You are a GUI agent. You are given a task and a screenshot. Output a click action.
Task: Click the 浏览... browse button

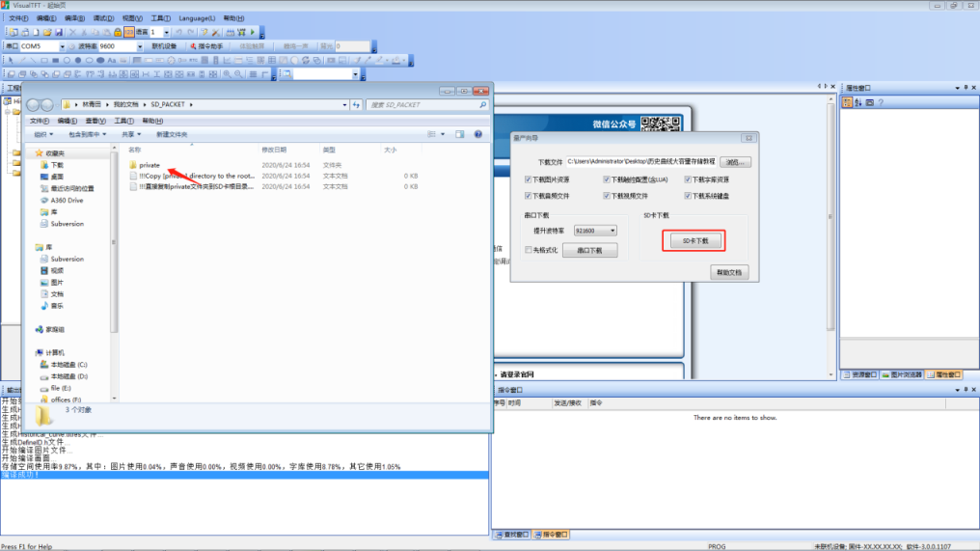coord(736,162)
